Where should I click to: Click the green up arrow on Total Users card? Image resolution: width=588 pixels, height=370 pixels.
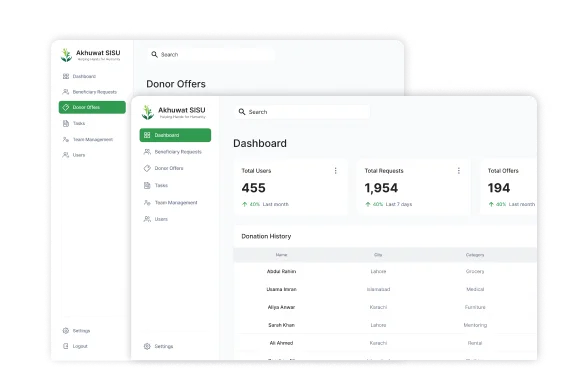pyautogui.click(x=244, y=204)
